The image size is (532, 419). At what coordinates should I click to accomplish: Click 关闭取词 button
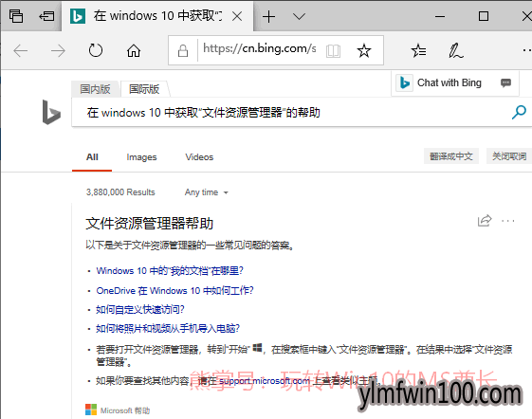point(509,156)
